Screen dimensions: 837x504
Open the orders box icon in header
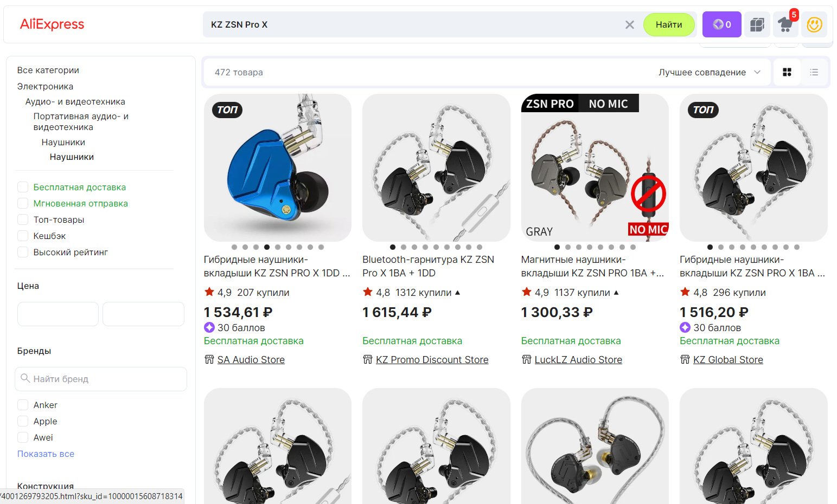point(757,24)
